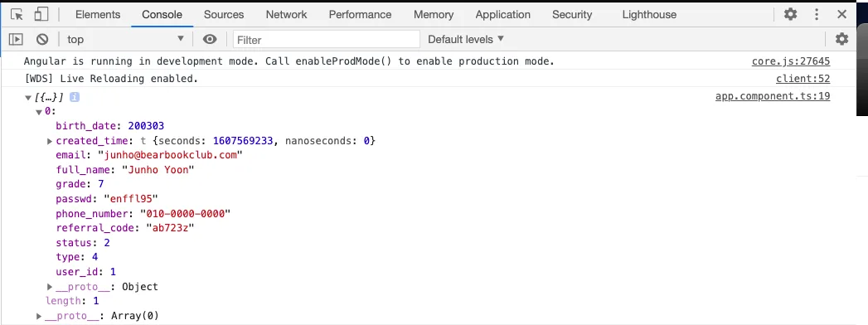Expand the __proto__: Object entry

[50, 287]
